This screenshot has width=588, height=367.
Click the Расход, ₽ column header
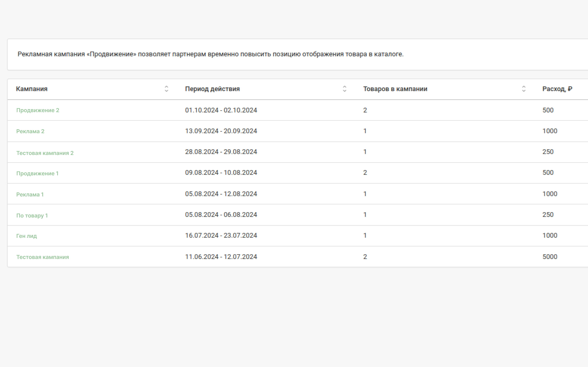pyautogui.click(x=557, y=89)
